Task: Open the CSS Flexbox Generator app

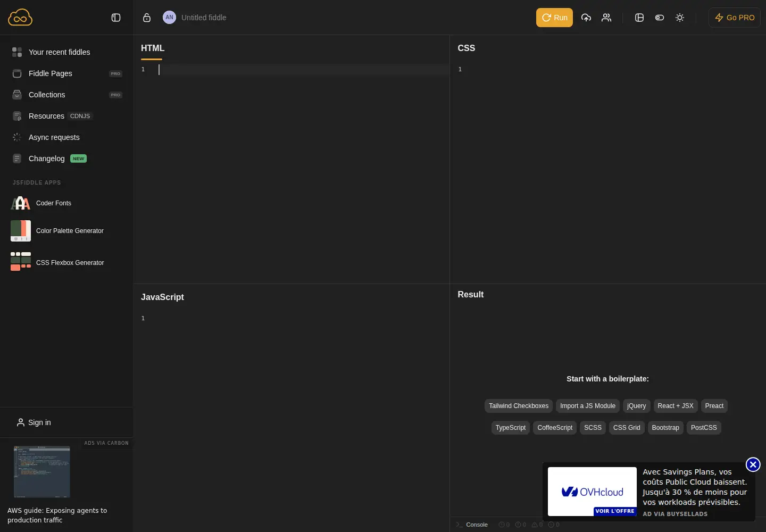Action: 57,262
